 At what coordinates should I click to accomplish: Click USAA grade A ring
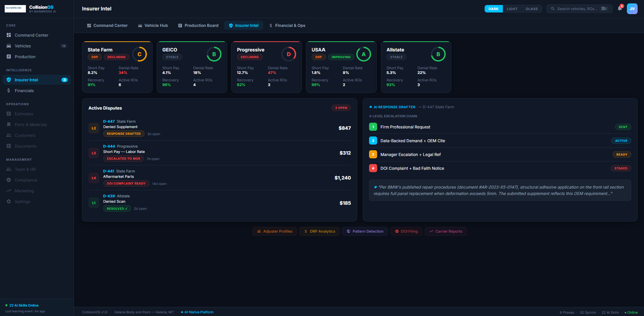(364, 54)
